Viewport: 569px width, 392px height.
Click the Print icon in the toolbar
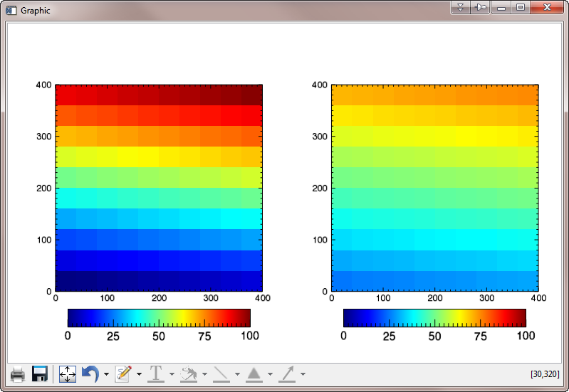point(18,374)
